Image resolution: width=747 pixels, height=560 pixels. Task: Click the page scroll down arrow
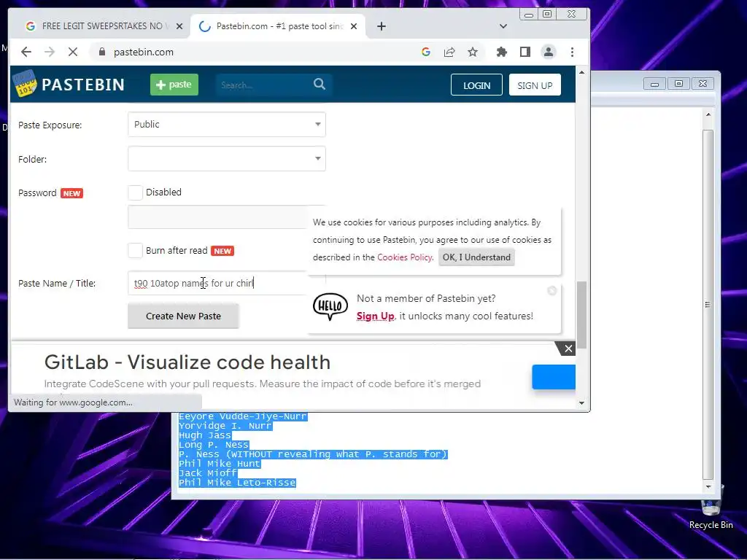581,402
